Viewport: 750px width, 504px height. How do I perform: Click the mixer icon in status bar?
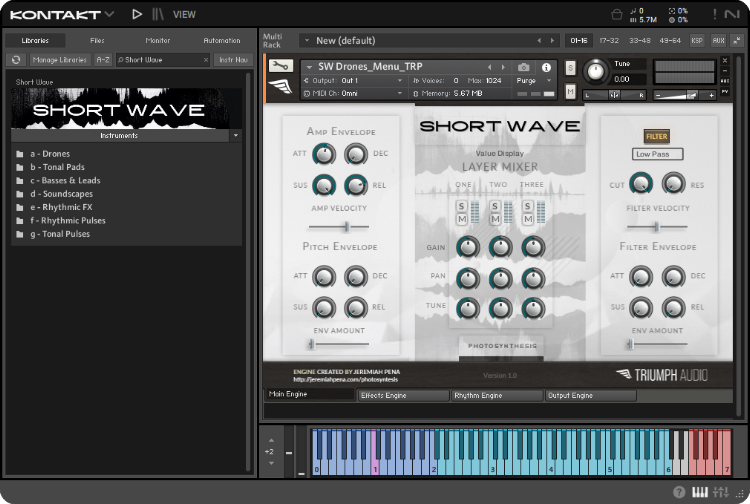720,492
